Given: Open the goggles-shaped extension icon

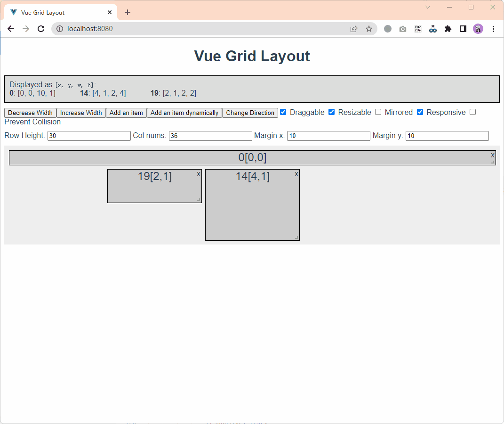Looking at the screenshot, I should (x=432, y=29).
